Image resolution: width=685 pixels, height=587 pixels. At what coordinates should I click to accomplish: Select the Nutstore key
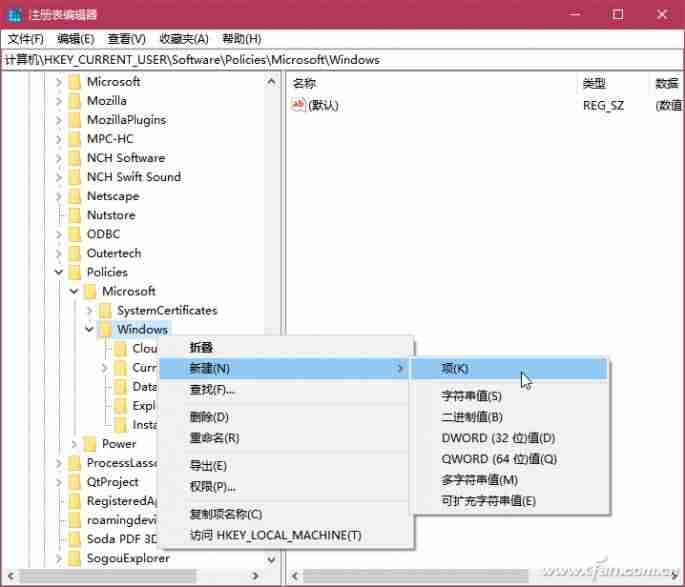(111, 215)
